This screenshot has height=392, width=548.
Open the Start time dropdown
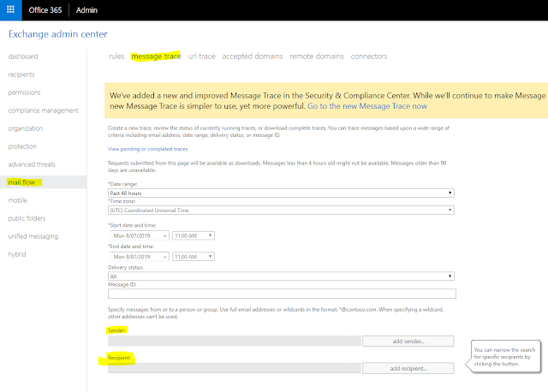pos(194,236)
